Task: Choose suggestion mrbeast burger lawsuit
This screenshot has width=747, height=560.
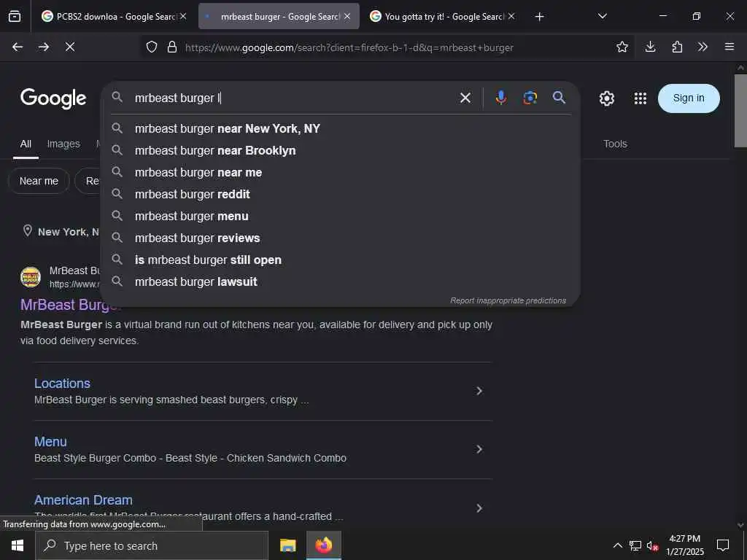Action: click(341, 282)
